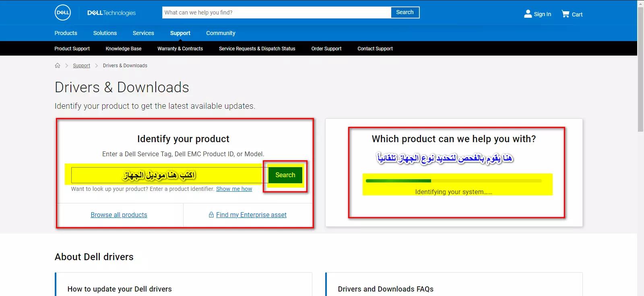This screenshot has height=296, width=644.
Task: Select the Support menu item
Action: [180, 33]
